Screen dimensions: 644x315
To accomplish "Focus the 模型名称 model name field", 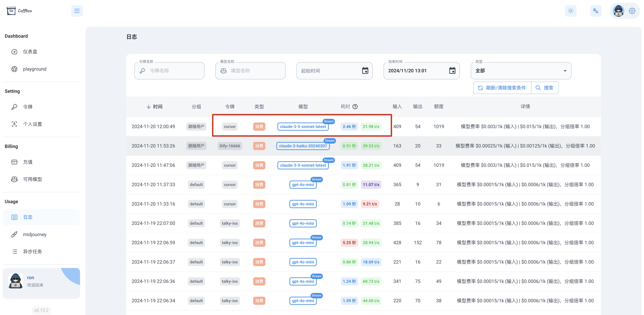I will point(250,71).
